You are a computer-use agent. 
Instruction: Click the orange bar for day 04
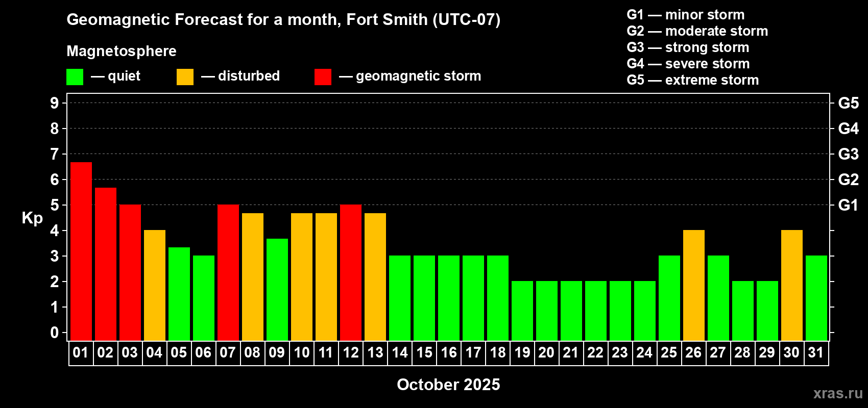pyautogui.click(x=155, y=286)
